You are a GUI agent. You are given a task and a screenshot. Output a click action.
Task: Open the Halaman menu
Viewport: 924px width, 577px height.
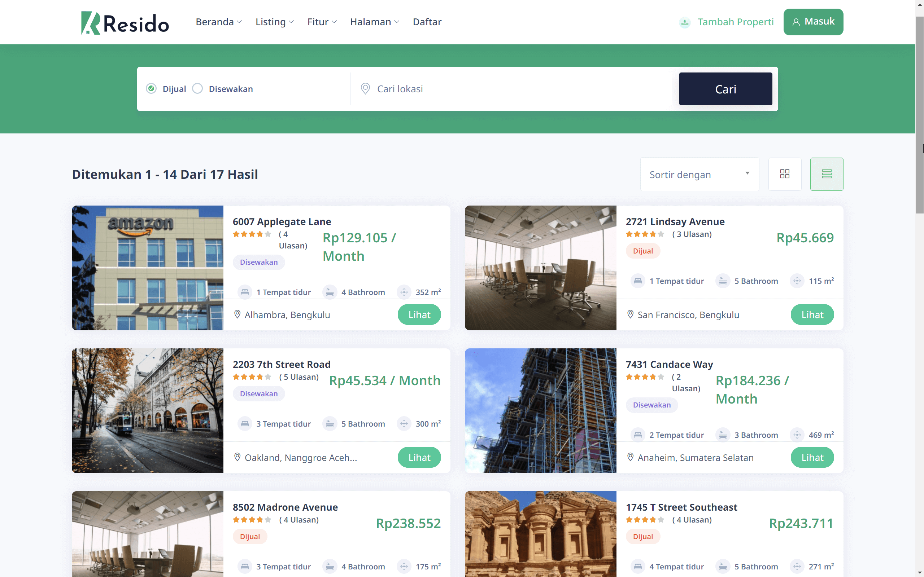click(374, 22)
